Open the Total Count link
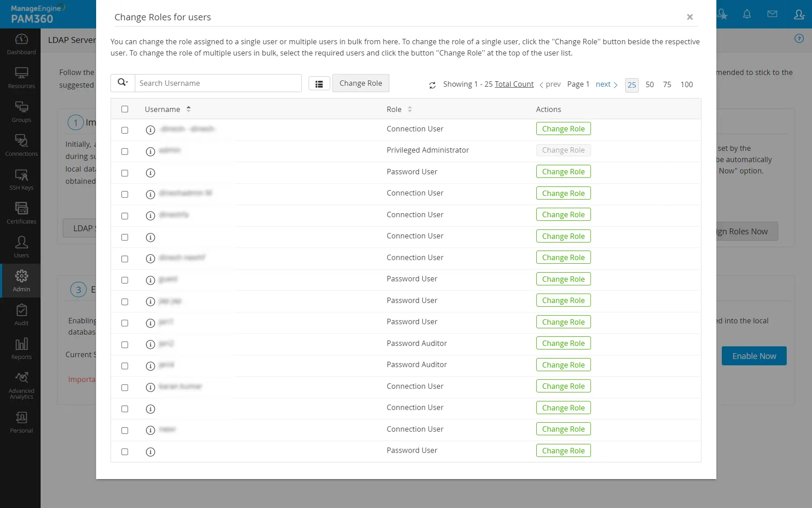This screenshot has height=508, width=812. pyautogui.click(x=514, y=84)
